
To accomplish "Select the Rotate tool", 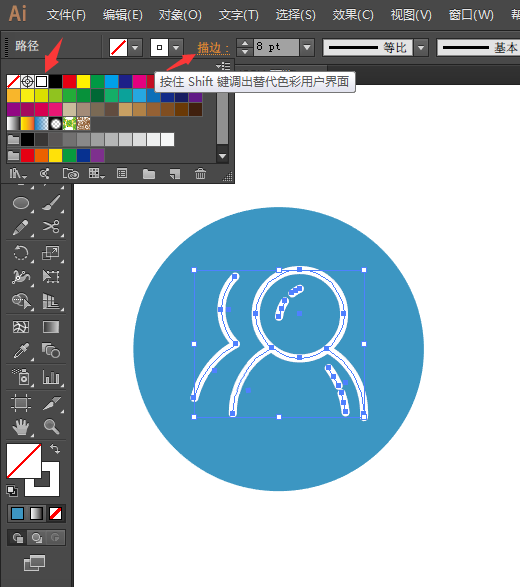I will point(21,253).
